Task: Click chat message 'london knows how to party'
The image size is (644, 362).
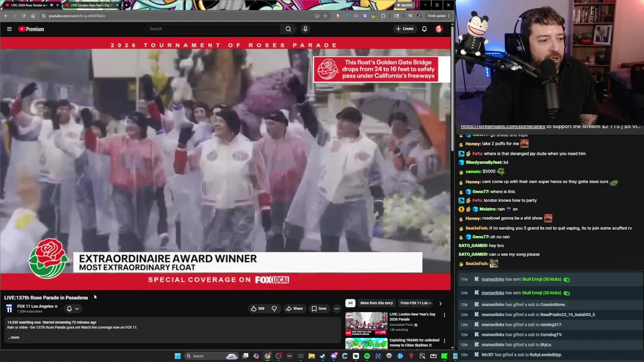Action: (511, 200)
